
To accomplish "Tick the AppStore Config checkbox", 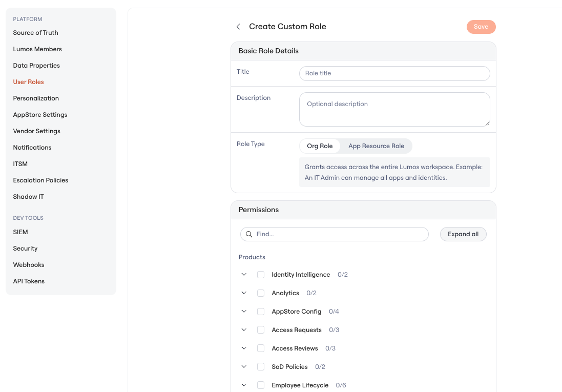I will click(x=261, y=312).
